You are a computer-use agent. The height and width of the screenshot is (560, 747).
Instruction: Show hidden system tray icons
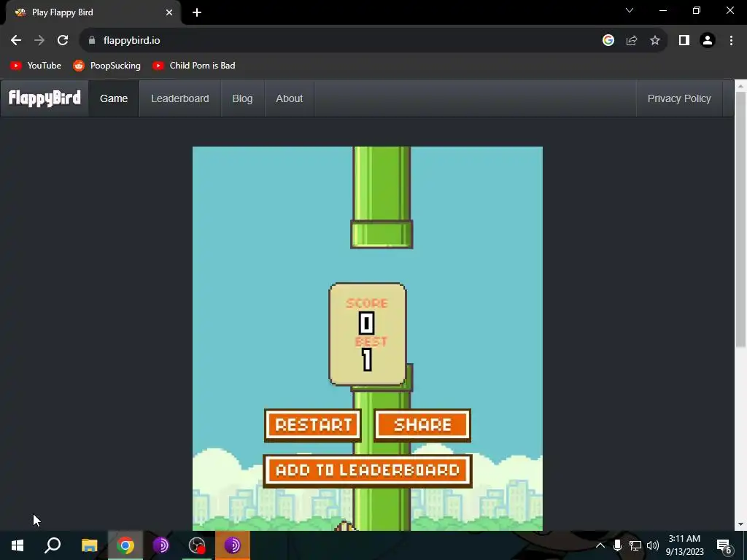coord(600,545)
